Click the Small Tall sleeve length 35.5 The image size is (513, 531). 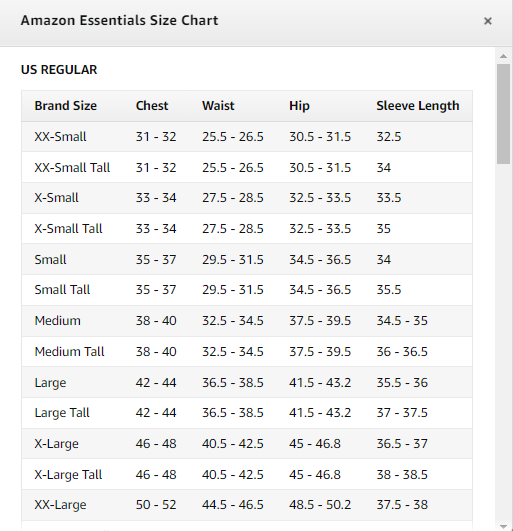389,290
